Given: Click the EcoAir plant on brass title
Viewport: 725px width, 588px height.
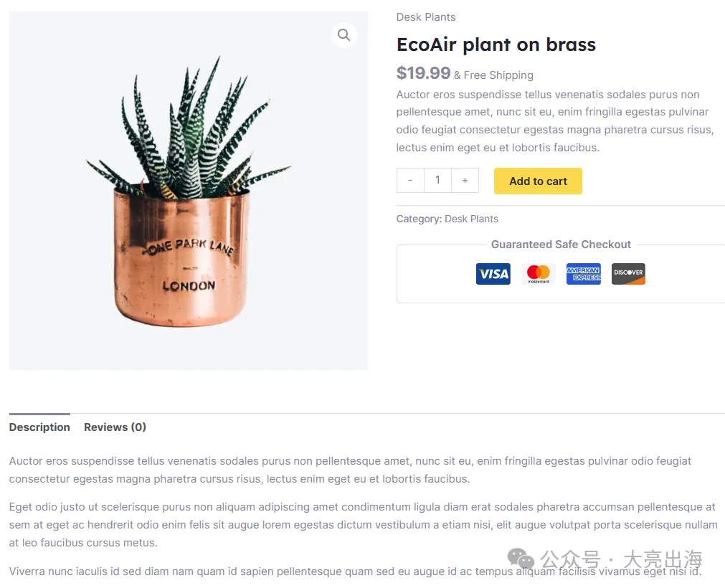Looking at the screenshot, I should click(x=496, y=45).
